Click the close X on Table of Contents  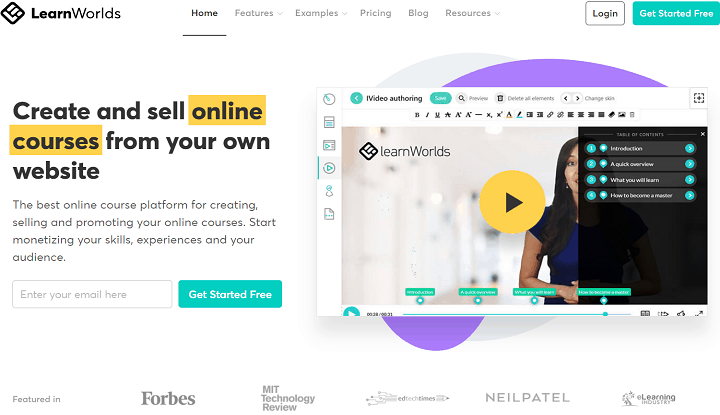pos(702,134)
